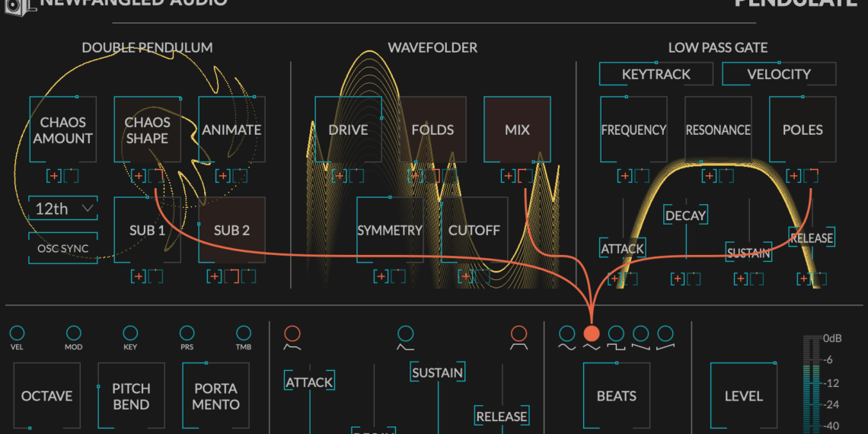Pick the MOD modulation source circle
This screenshot has width=868, height=434.
pyautogui.click(x=74, y=333)
